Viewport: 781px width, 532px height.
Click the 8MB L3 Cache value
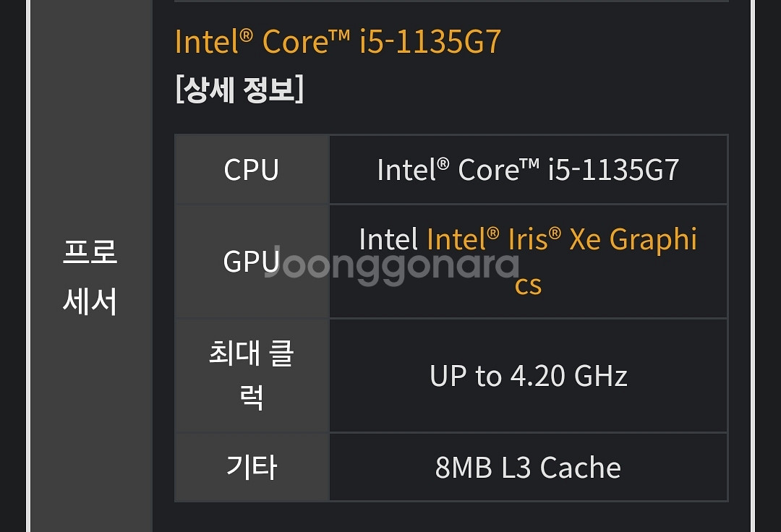pos(528,467)
